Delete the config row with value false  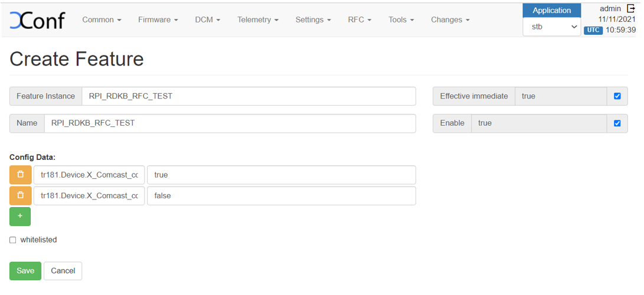tap(21, 195)
